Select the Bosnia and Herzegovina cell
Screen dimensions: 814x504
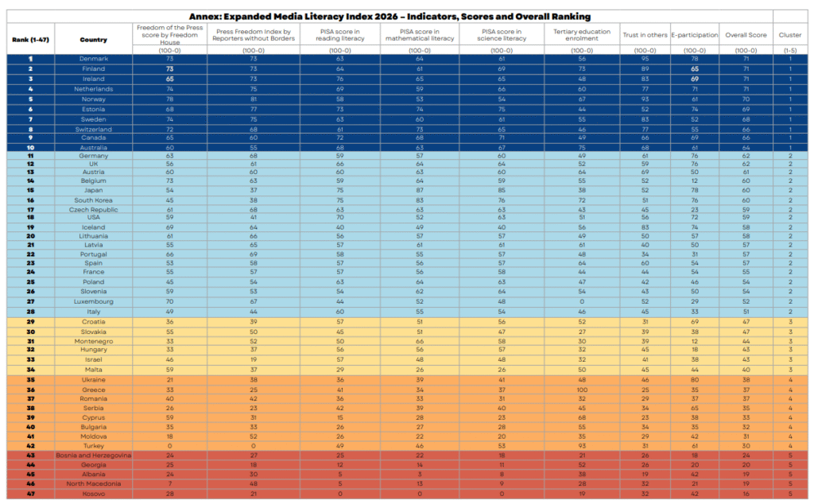click(94, 456)
